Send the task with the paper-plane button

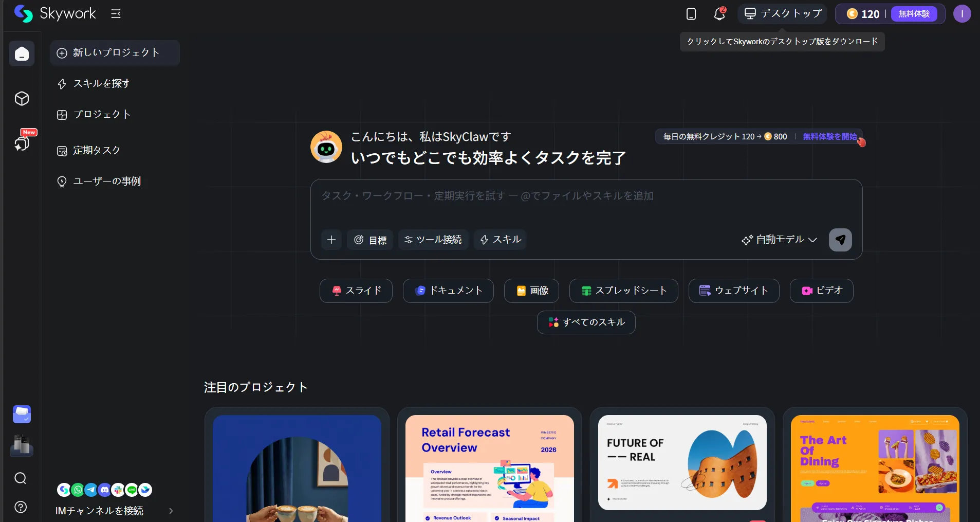point(840,240)
